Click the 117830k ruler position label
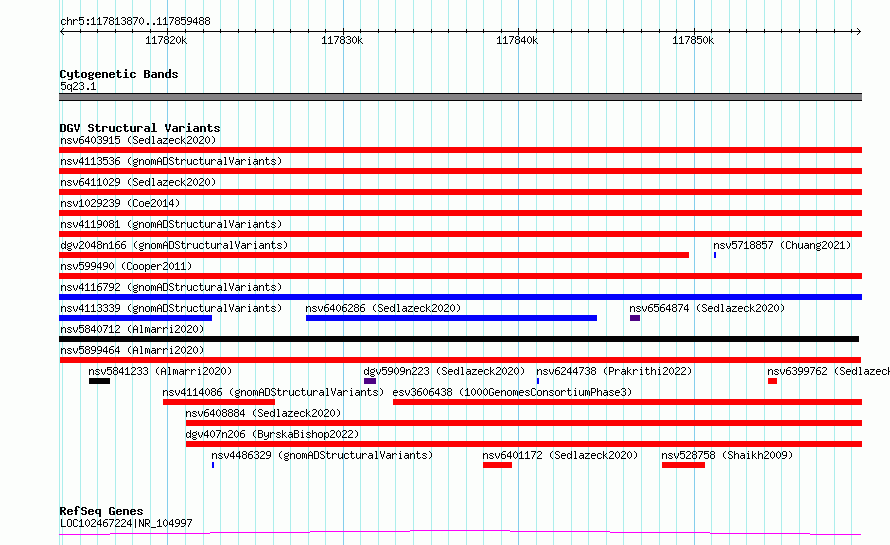This screenshot has height=545, width=890. pos(342,40)
